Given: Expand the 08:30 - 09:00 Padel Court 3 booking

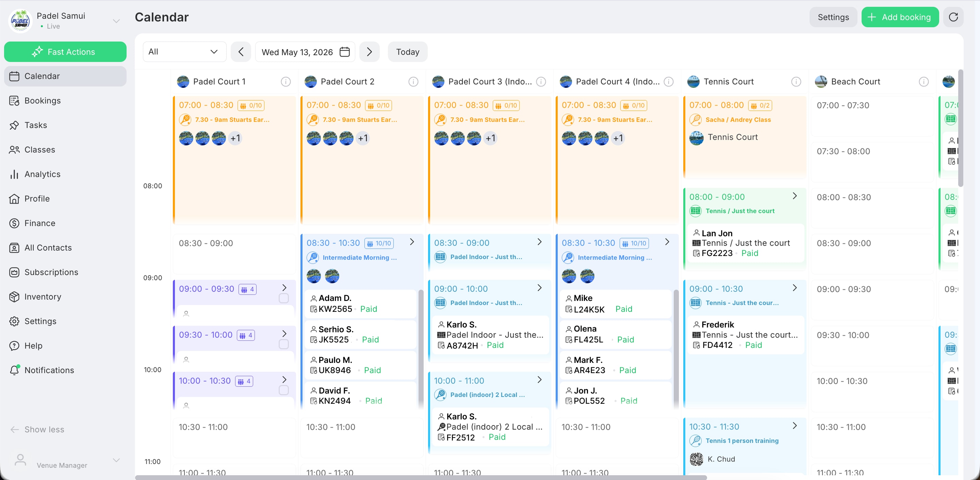Looking at the screenshot, I should click(539, 242).
